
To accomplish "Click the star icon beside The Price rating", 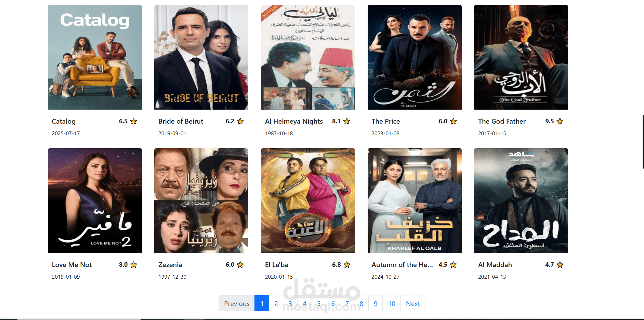I will coord(454,121).
